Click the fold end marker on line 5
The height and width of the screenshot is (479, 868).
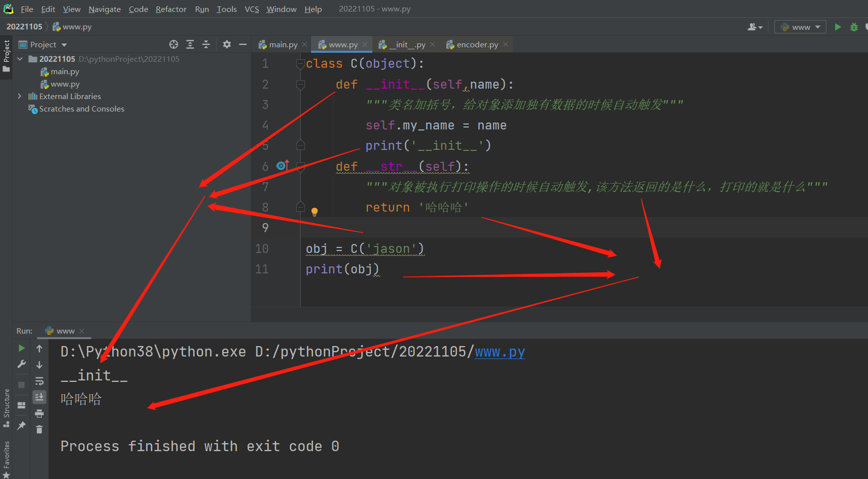click(300, 145)
